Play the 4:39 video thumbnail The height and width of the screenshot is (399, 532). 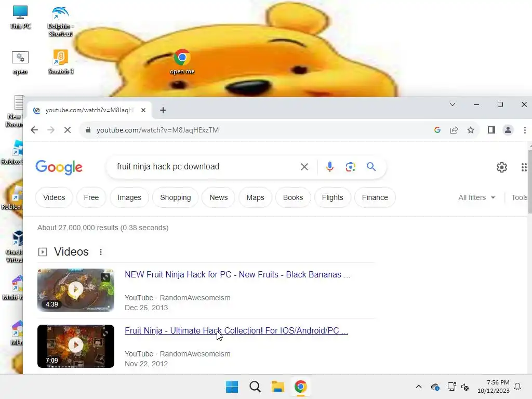[x=76, y=290]
